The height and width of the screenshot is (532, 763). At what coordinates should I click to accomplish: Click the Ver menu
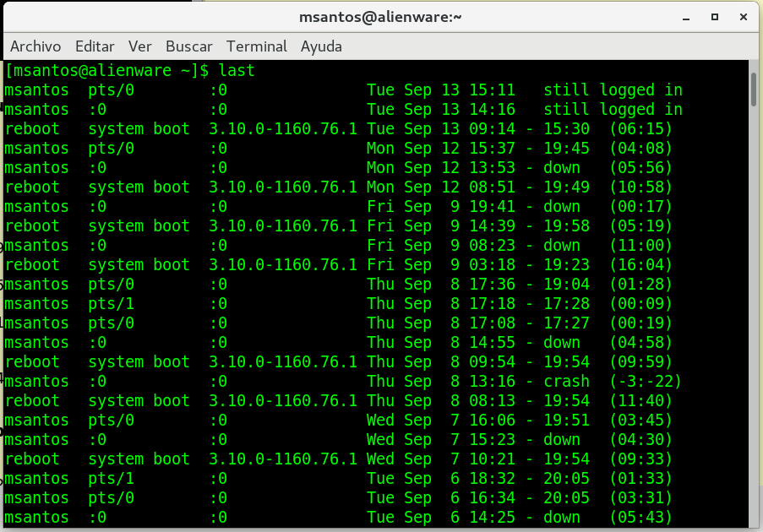click(x=139, y=46)
